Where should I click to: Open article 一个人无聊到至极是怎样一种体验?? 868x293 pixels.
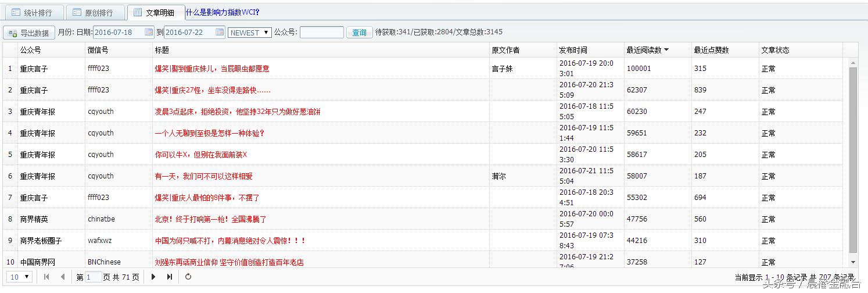click(x=210, y=133)
